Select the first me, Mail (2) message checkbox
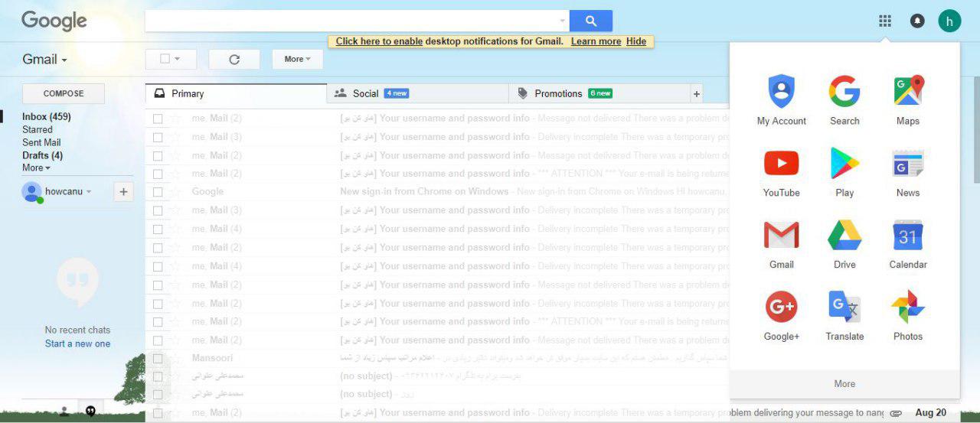The image size is (980, 423). [158, 119]
